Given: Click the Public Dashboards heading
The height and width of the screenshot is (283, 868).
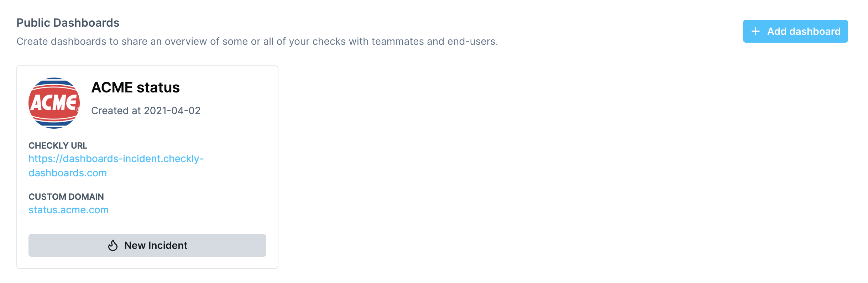Looking at the screenshot, I should click(x=68, y=23).
